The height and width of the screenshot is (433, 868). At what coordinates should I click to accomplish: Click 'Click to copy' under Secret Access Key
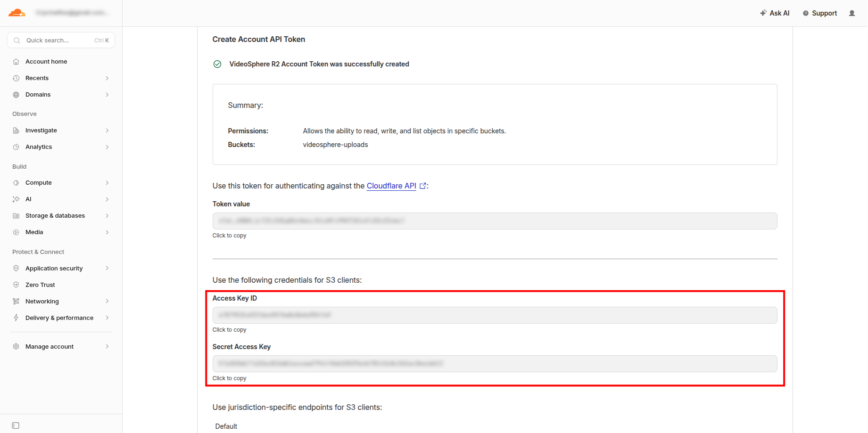point(229,378)
